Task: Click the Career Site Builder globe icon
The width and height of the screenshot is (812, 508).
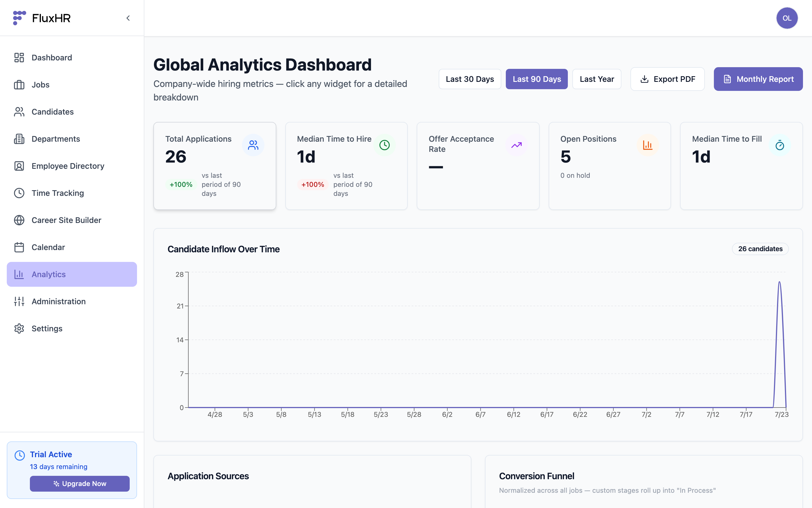Action: point(19,220)
